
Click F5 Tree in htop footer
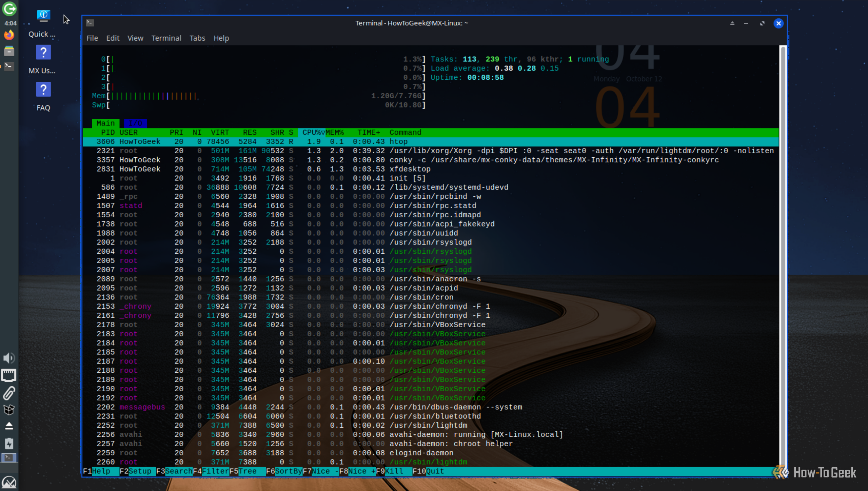[x=247, y=471]
